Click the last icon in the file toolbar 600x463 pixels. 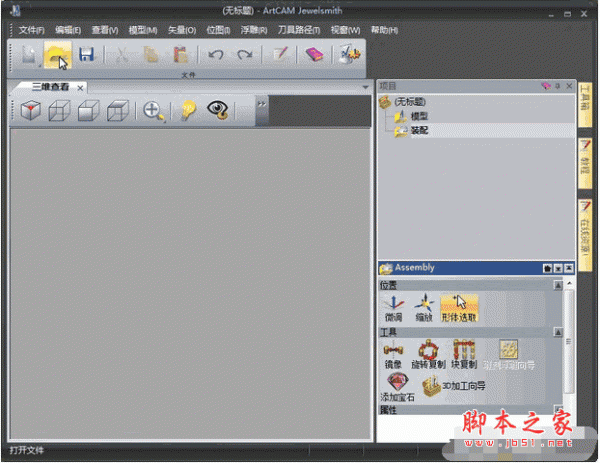click(x=349, y=54)
